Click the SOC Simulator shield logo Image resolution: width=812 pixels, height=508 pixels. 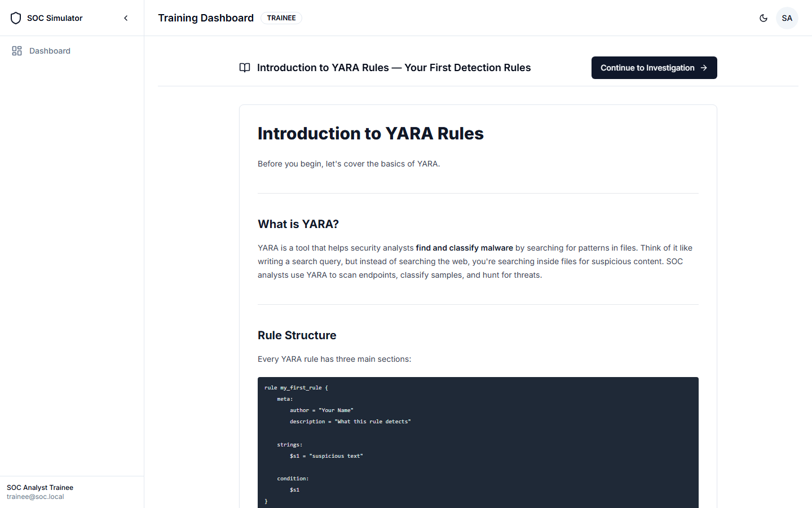pos(16,18)
